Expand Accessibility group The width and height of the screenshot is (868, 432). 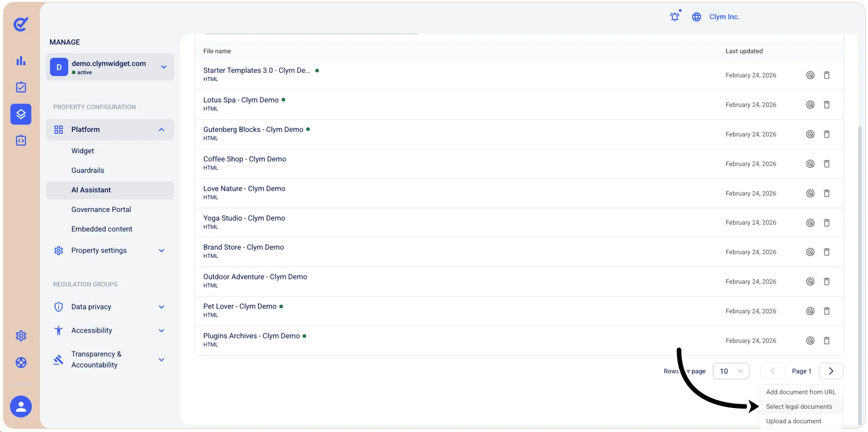(x=110, y=330)
